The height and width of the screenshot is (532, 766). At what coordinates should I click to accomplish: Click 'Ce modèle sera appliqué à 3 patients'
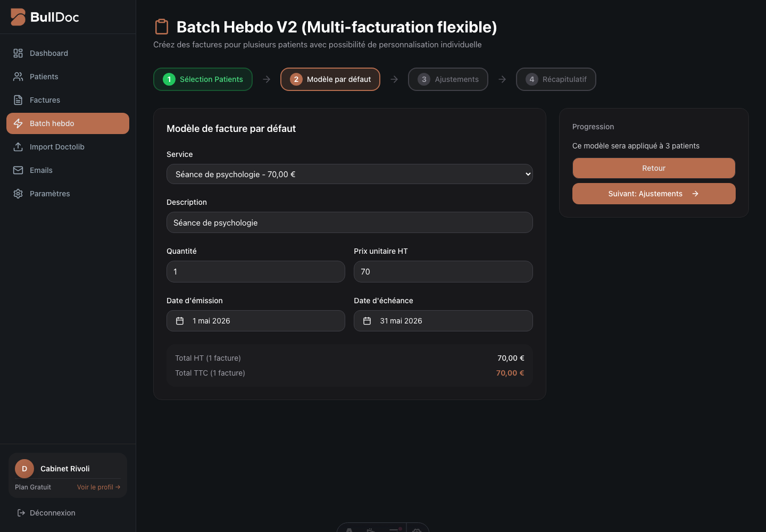(x=636, y=146)
